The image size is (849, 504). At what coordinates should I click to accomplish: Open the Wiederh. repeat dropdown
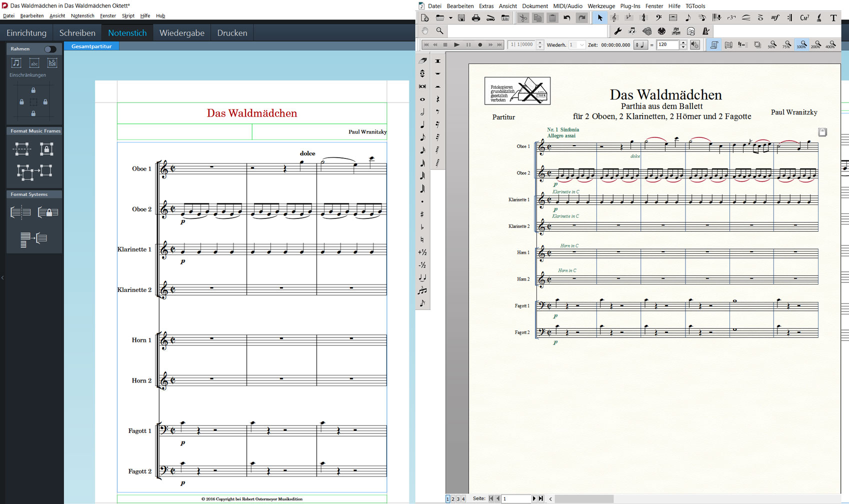[581, 45]
